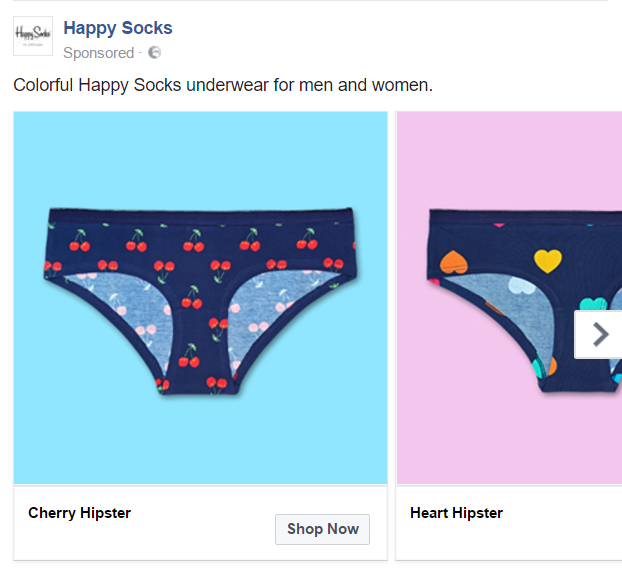Click the globe public audience icon

[154, 53]
